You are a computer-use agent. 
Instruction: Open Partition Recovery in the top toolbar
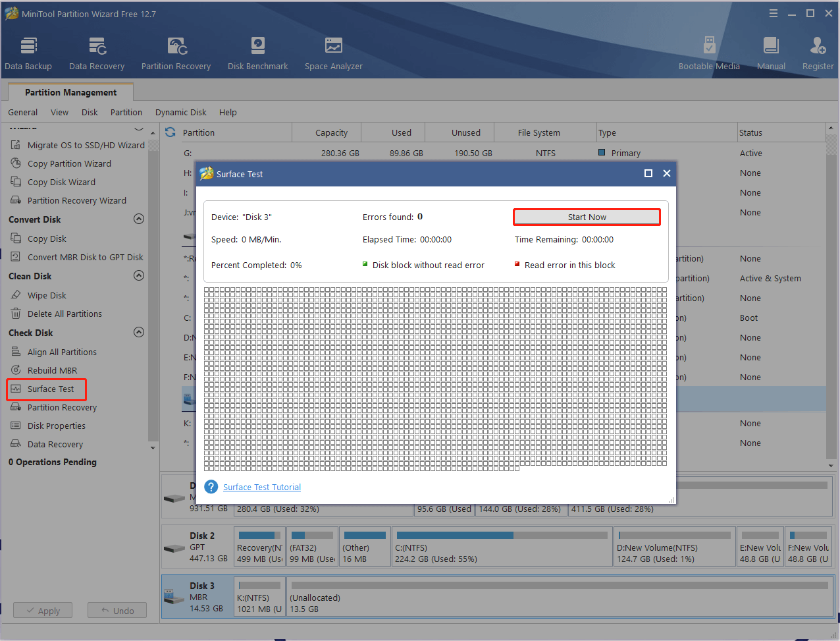coord(176,53)
